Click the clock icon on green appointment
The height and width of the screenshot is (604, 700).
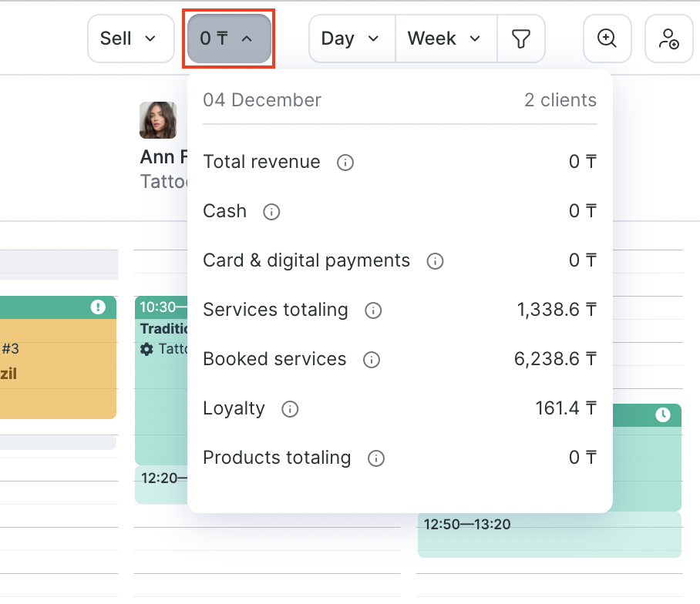(663, 415)
